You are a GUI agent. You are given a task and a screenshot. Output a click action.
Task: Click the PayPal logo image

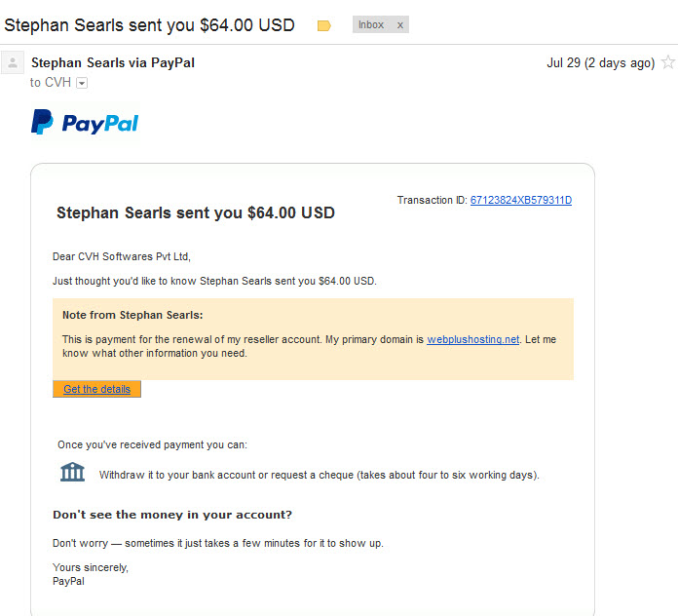click(85, 123)
